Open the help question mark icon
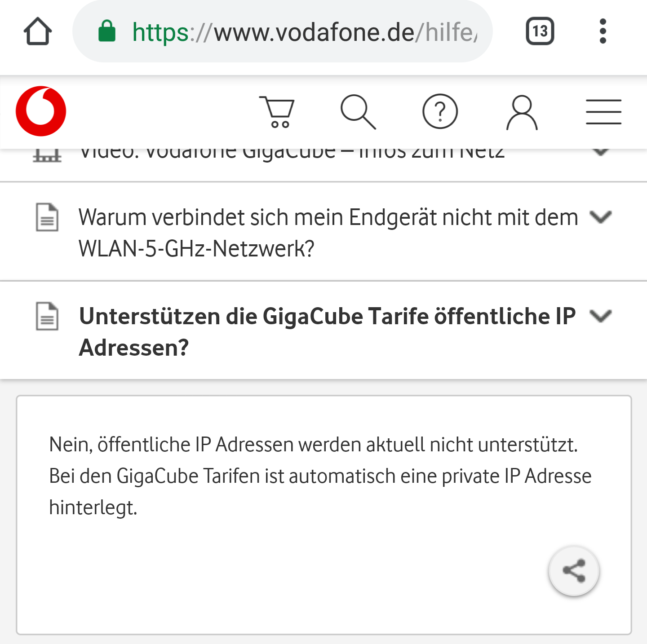The width and height of the screenshot is (647, 644). click(x=440, y=111)
